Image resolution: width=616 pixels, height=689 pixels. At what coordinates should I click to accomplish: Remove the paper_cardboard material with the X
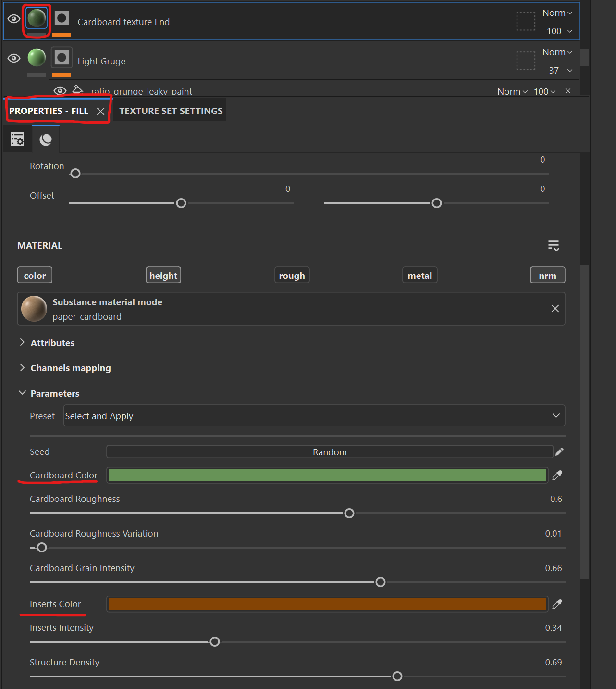(555, 309)
